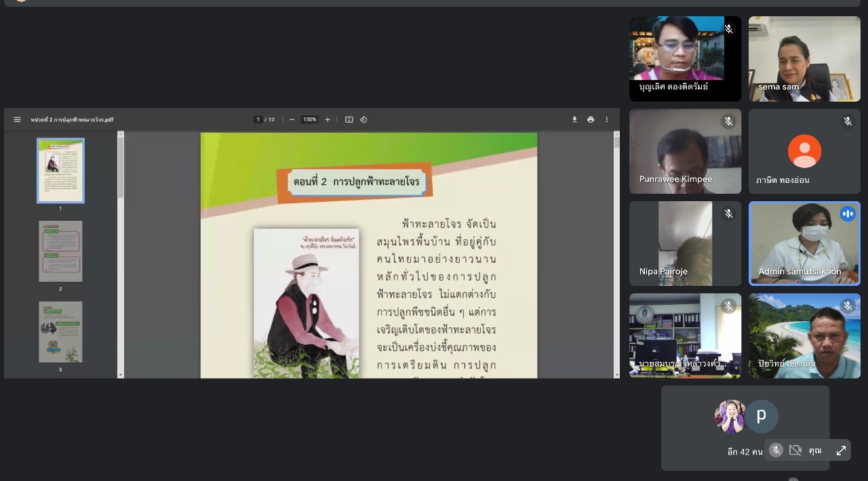Screen dimensions: 868x481
Task: Open the 42 more participants tile
Action: point(745,427)
